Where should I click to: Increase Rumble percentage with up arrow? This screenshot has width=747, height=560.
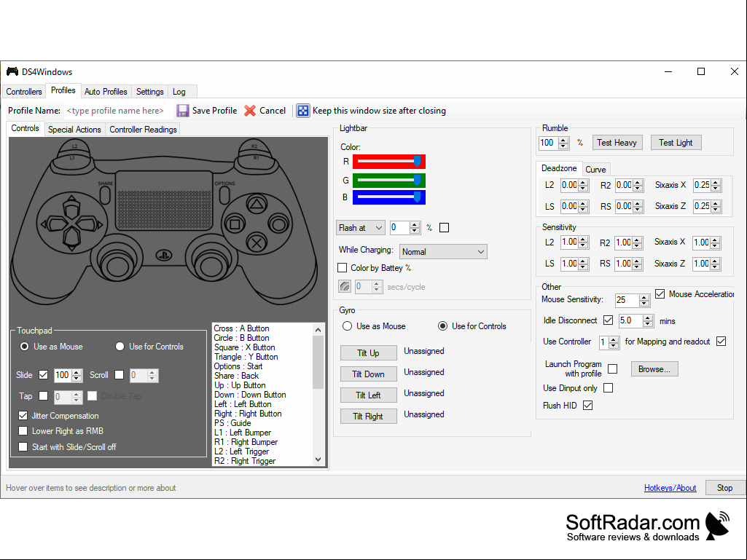coord(563,140)
